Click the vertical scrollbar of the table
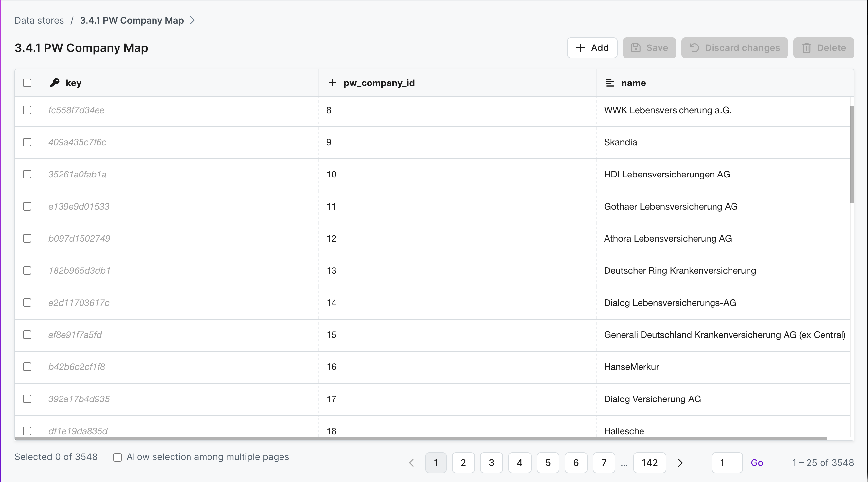868x482 pixels. click(x=852, y=155)
